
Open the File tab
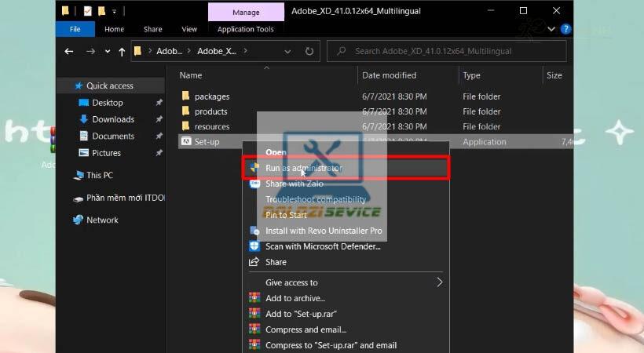75,29
